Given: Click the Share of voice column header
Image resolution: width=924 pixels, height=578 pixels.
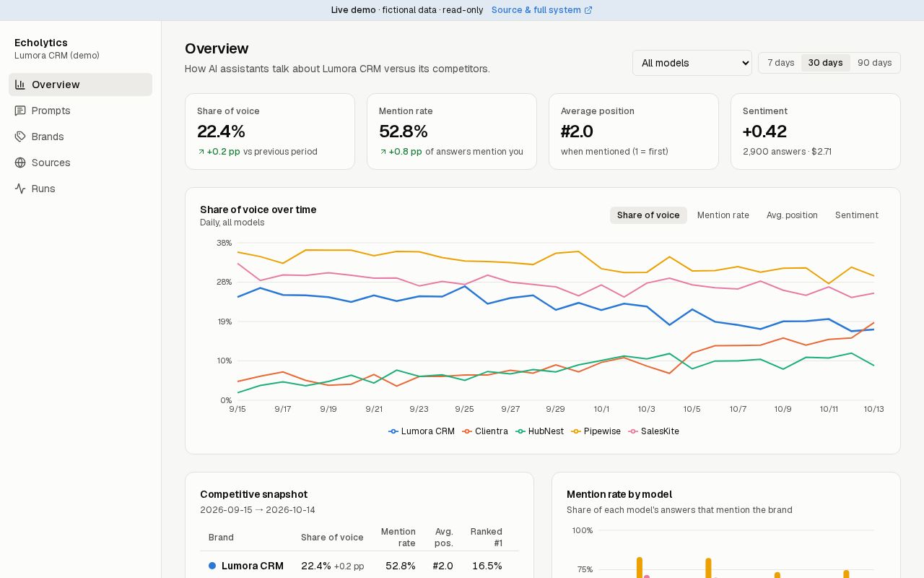Looking at the screenshot, I should (332, 538).
